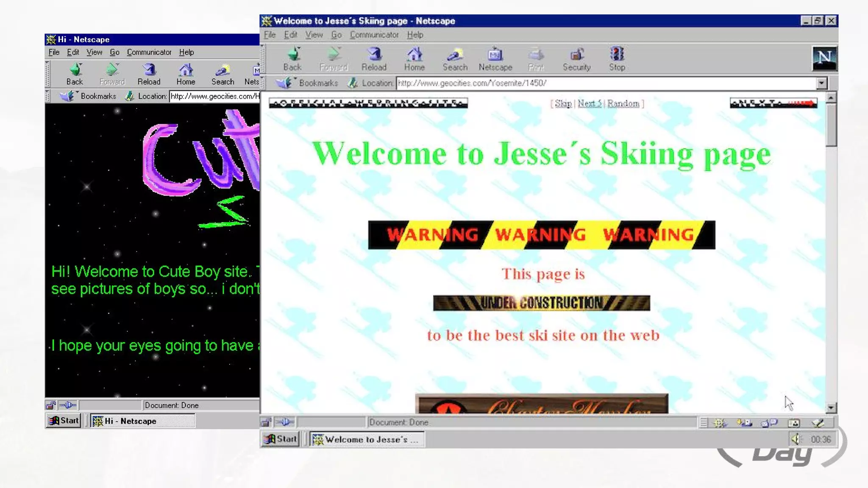Click the Home icon in the Hi window

tap(186, 73)
